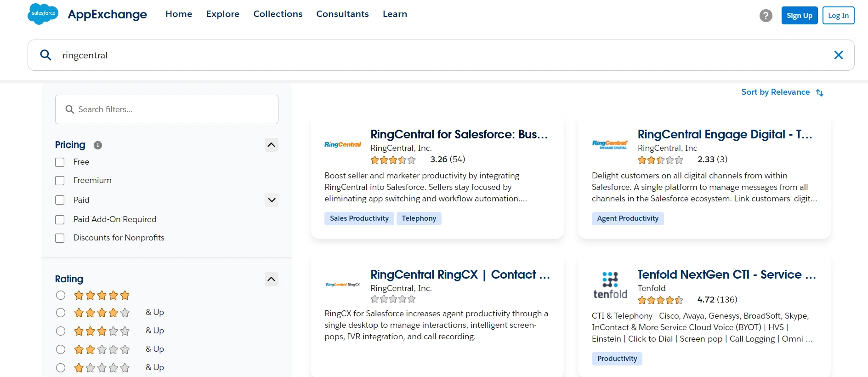868x377 pixels.
Task: Clear the search with the X icon
Action: pyautogui.click(x=839, y=55)
